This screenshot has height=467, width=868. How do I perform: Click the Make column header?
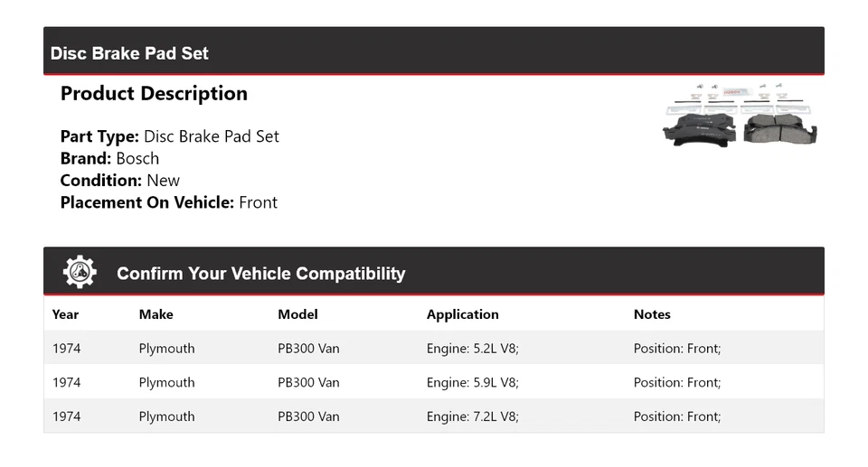click(x=156, y=314)
